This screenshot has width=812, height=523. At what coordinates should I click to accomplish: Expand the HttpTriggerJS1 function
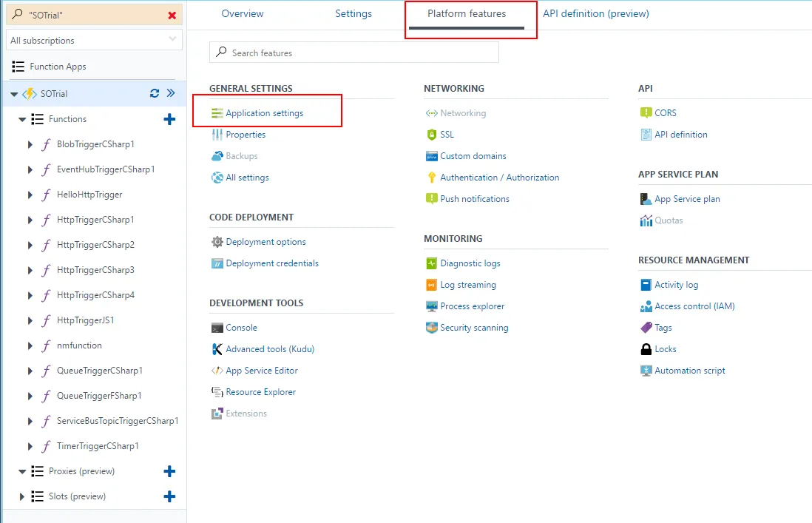pyautogui.click(x=30, y=321)
